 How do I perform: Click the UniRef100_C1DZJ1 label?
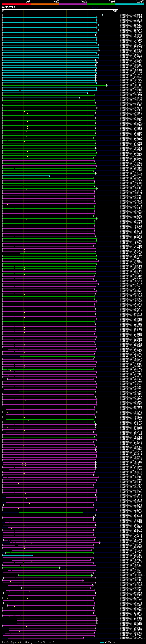click(x=131, y=103)
